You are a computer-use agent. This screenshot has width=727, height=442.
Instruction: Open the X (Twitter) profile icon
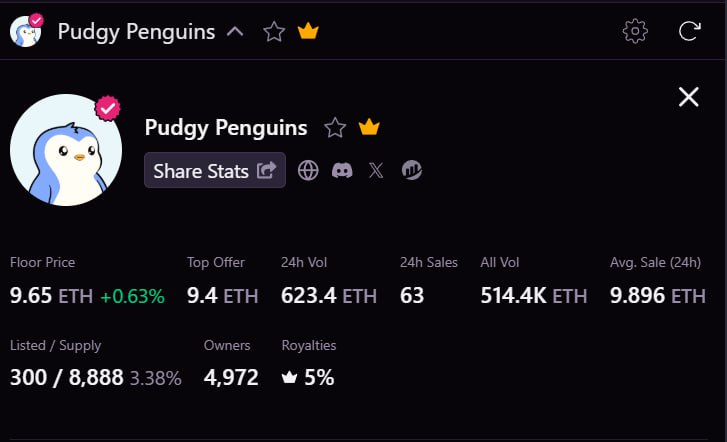(x=376, y=170)
